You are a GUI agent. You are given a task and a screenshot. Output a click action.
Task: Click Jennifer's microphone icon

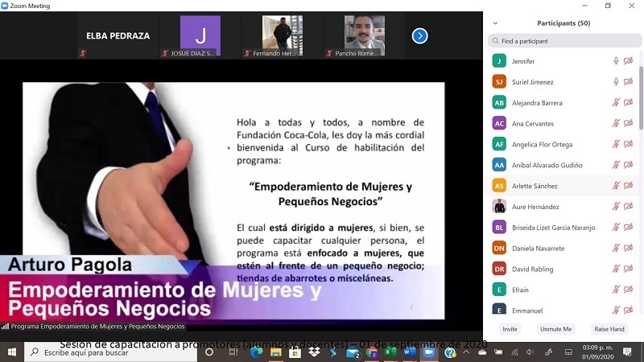click(616, 61)
